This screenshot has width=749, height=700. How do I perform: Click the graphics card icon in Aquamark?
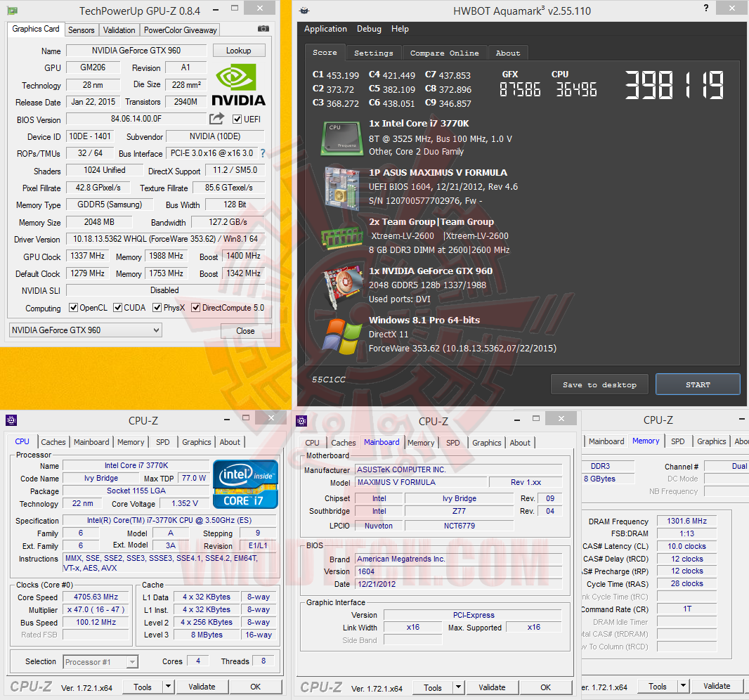point(342,287)
